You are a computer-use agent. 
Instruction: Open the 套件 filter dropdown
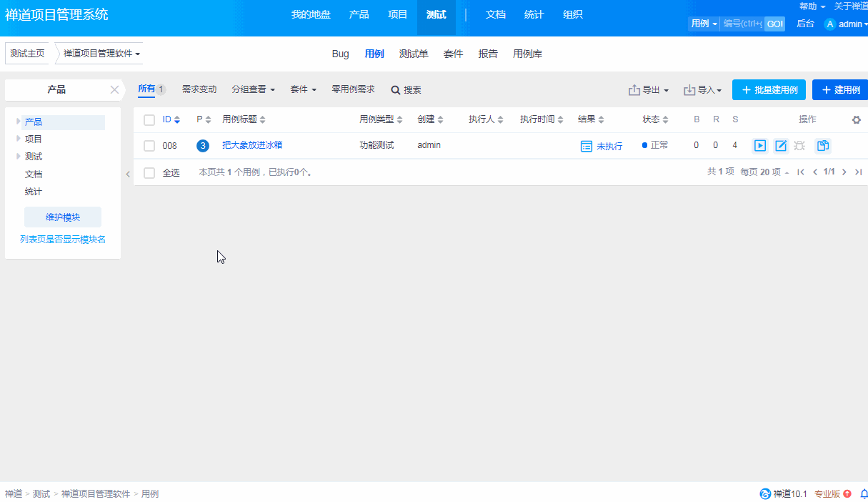303,90
